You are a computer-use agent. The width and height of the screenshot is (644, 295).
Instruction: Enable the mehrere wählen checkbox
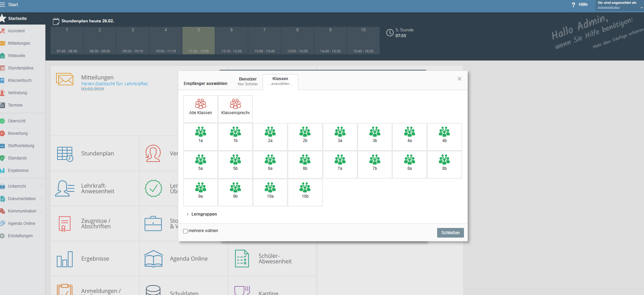click(186, 231)
